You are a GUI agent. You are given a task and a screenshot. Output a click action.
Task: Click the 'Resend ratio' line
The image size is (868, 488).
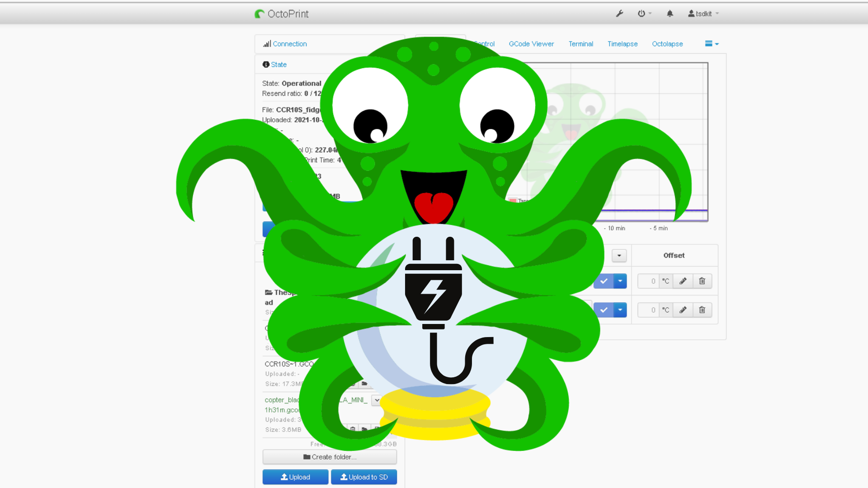click(292, 94)
